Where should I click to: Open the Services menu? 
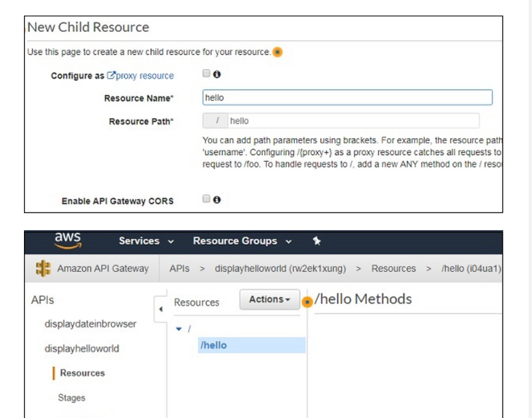[146, 241]
